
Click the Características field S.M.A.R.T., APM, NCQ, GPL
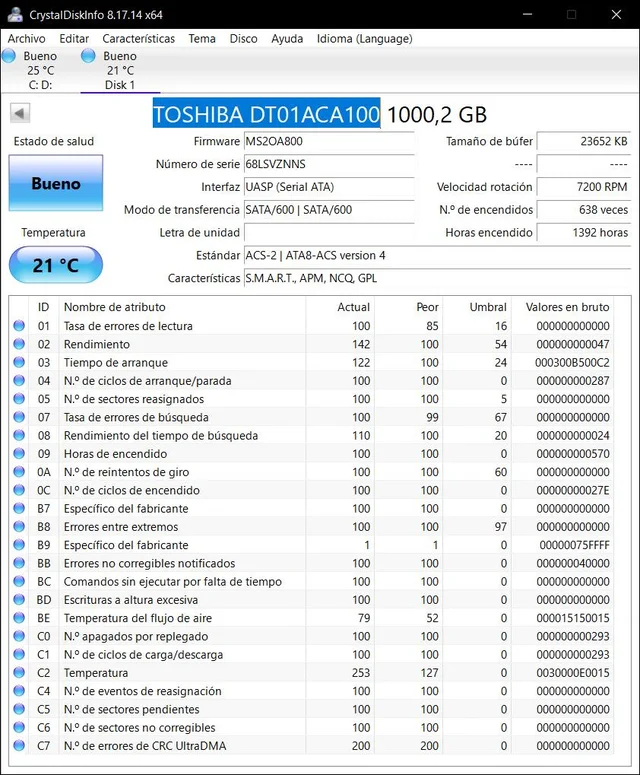(437, 278)
